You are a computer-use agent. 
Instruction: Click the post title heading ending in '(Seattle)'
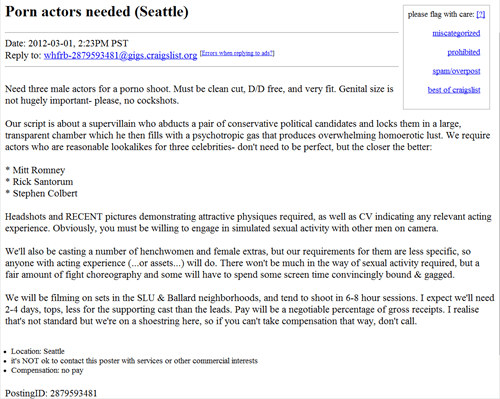97,12
